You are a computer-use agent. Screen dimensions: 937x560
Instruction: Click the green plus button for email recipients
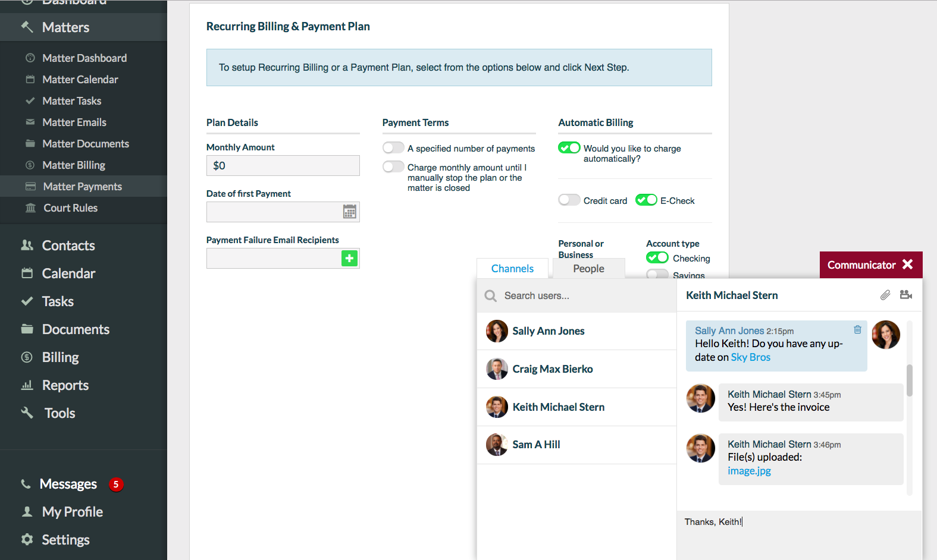(349, 258)
